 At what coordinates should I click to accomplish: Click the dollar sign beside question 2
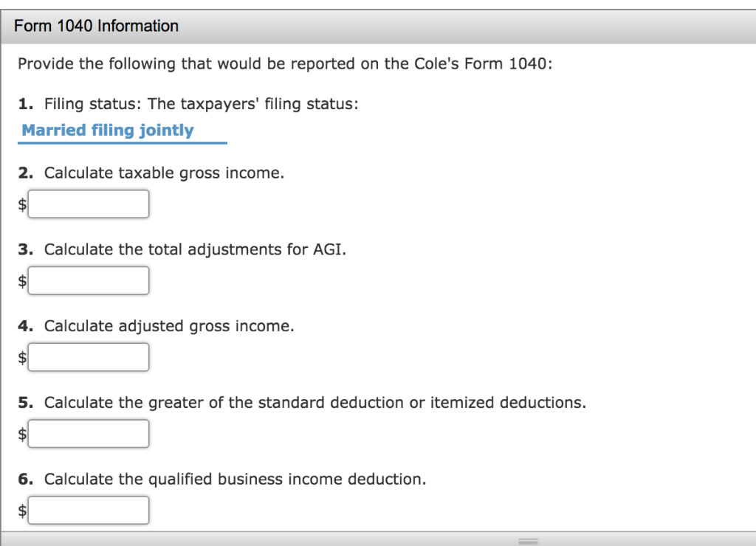click(21, 204)
